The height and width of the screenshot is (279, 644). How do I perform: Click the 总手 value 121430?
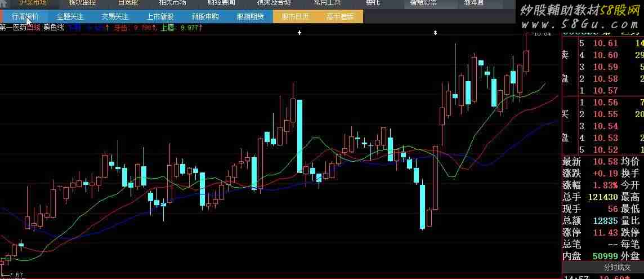(603, 197)
